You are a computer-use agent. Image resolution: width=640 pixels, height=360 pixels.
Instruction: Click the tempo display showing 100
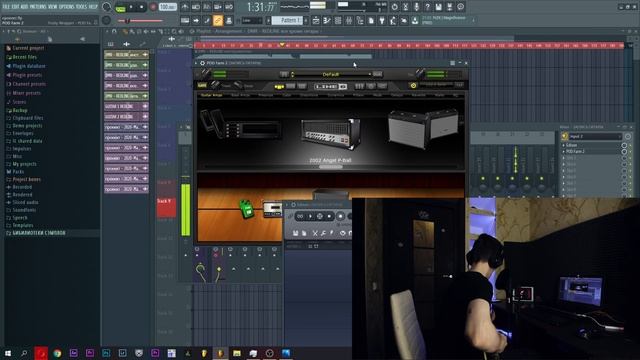(x=168, y=7)
